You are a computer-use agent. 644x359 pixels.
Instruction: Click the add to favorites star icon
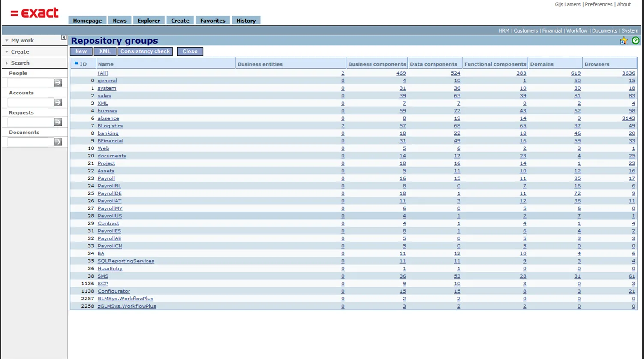[623, 41]
